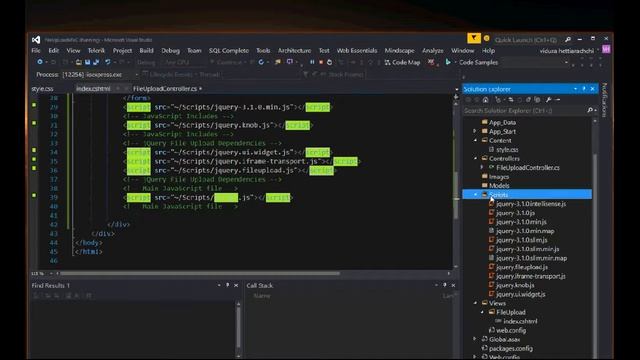Screen dimensions: 640x360
Task: Open the Architecture menu
Action: point(294,51)
